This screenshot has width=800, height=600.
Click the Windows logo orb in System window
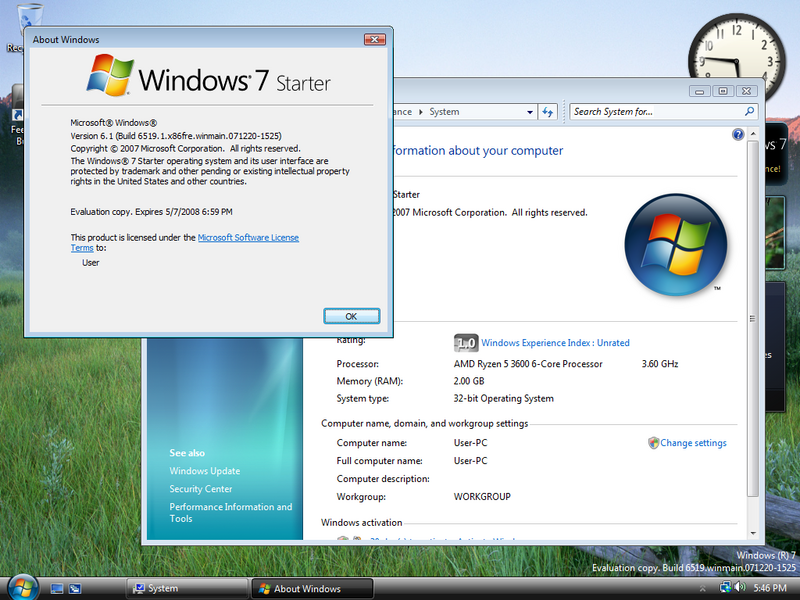[x=676, y=244]
